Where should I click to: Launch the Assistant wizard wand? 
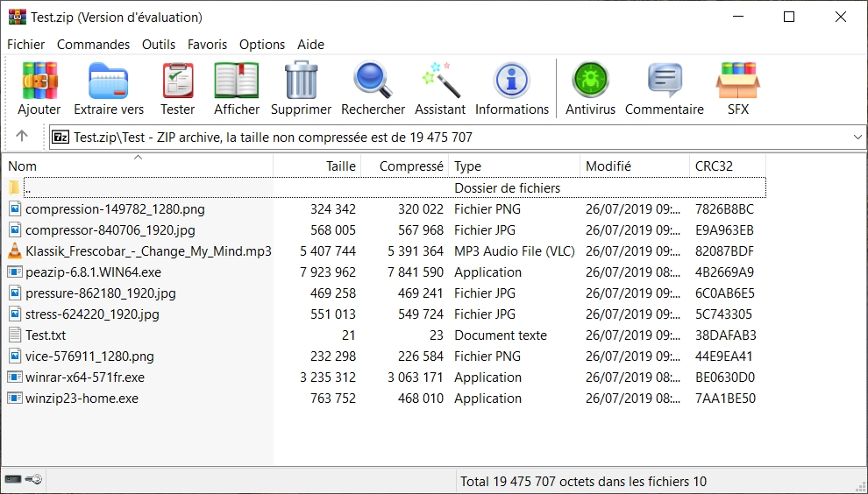440,81
